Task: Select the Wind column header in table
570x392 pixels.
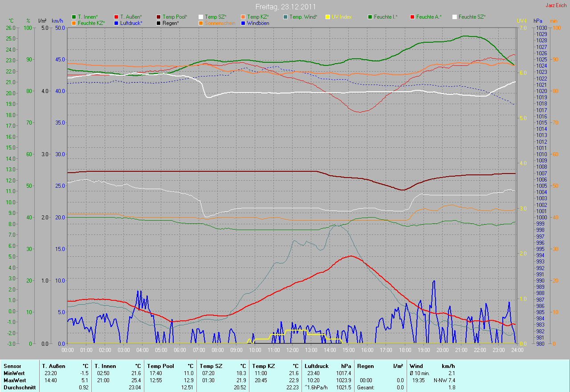Action: [x=416, y=366]
